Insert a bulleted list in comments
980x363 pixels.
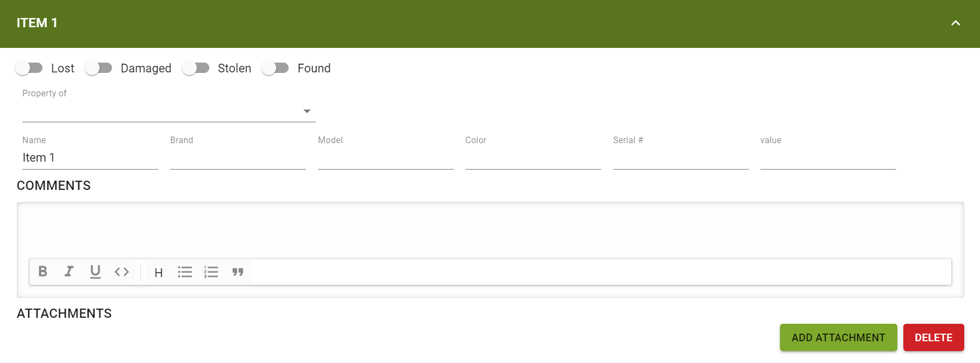[185, 272]
